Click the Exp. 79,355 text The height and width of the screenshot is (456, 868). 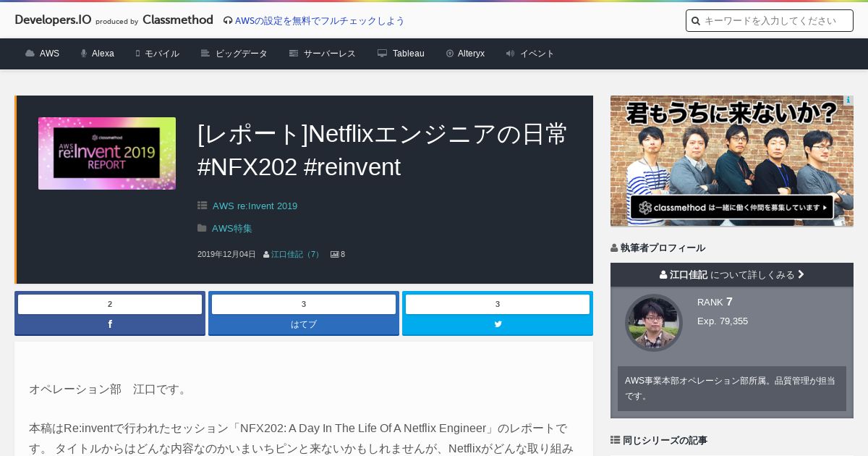[x=723, y=321]
